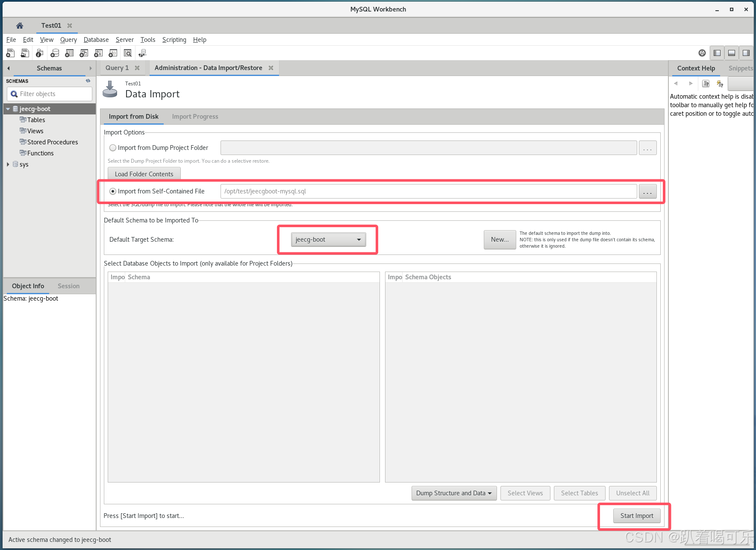
Task: Open the Database menu
Action: 96,40
